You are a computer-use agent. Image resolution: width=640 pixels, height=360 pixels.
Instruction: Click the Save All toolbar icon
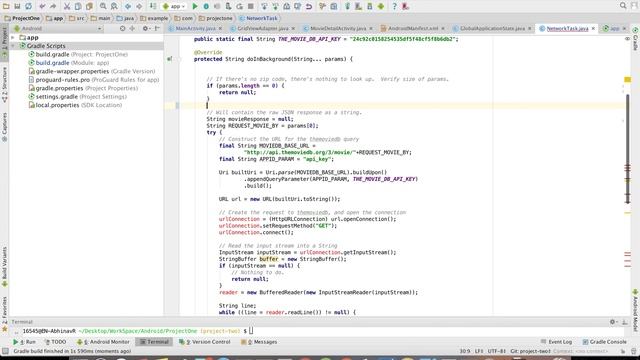[x=17, y=6]
